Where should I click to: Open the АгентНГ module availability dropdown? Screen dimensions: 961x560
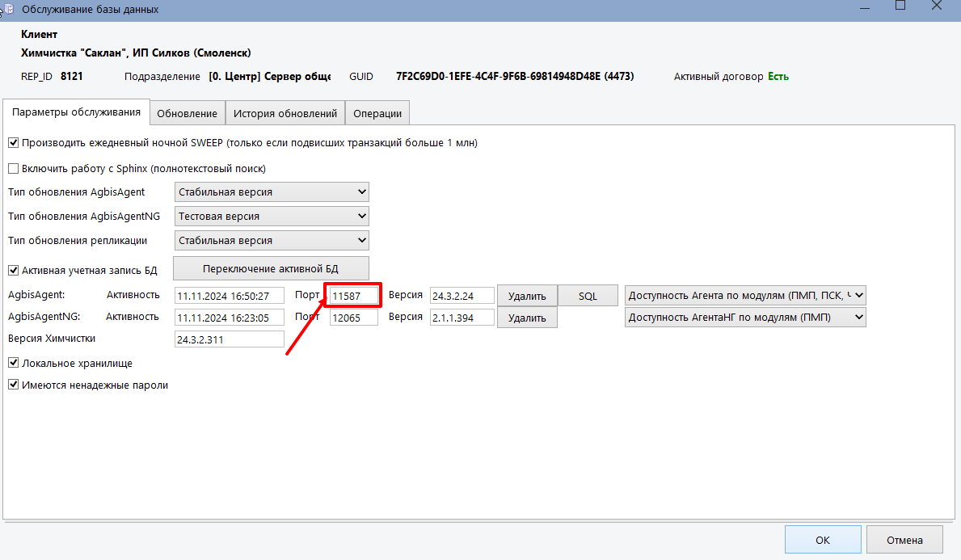click(745, 318)
